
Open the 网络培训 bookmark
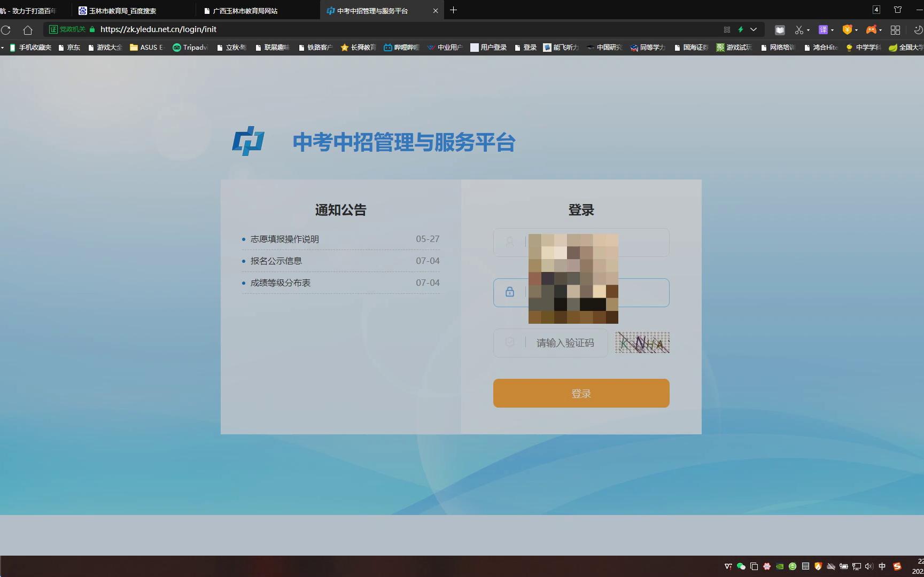[x=778, y=48]
